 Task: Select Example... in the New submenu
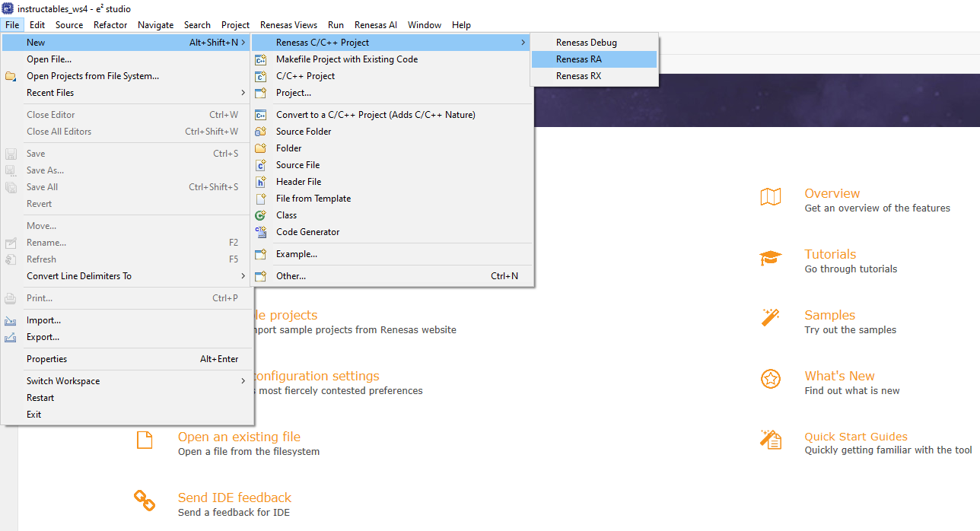[x=392, y=254]
